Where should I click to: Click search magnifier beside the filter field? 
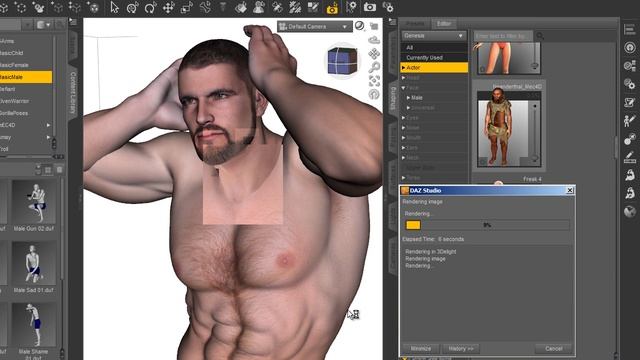[x=540, y=36]
